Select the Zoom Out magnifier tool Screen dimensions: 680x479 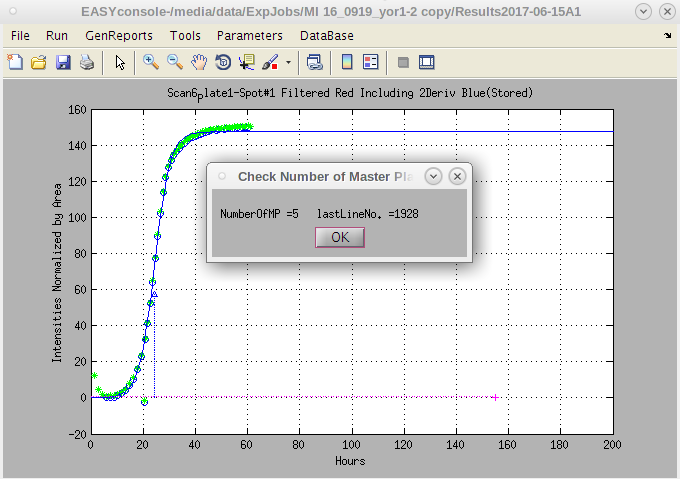tap(175, 62)
